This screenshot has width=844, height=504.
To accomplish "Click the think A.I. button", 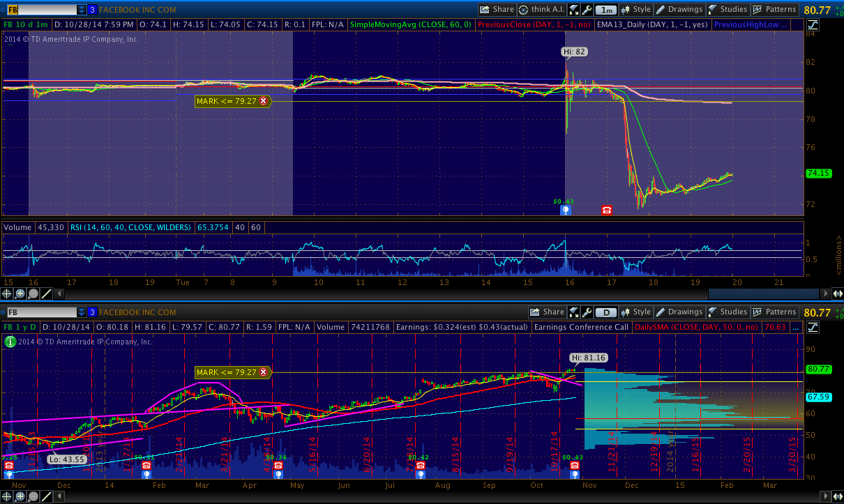I will [542, 10].
